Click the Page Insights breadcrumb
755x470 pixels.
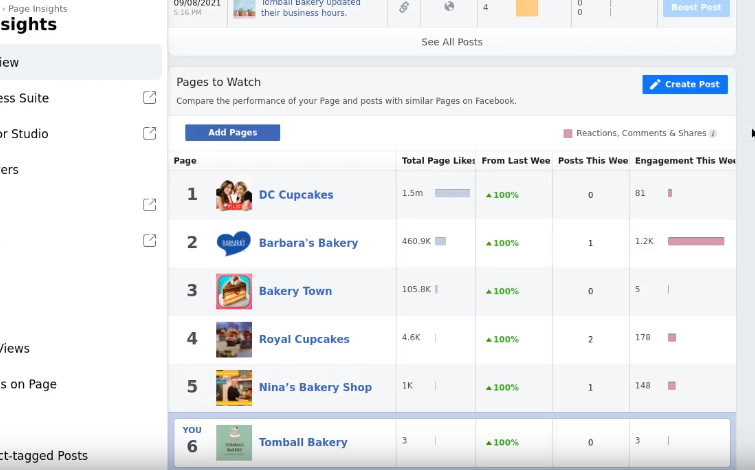coord(38,9)
